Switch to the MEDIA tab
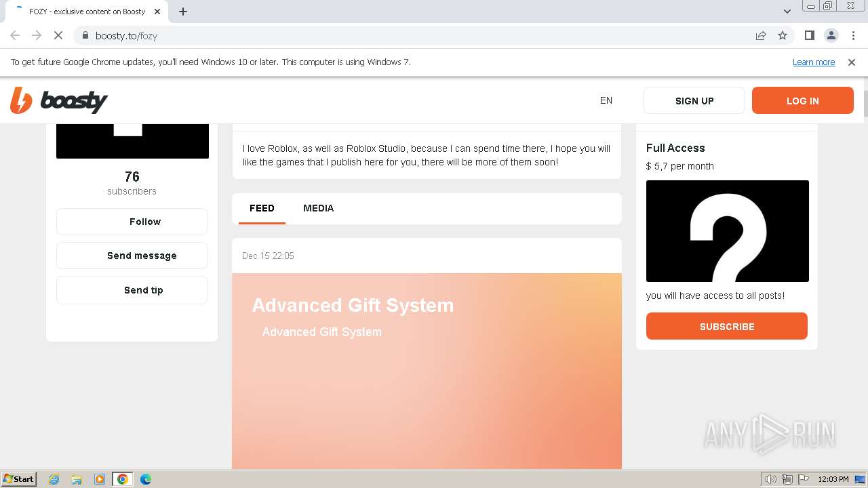This screenshot has height=488, width=868. pyautogui.click(x=318, y=208)
